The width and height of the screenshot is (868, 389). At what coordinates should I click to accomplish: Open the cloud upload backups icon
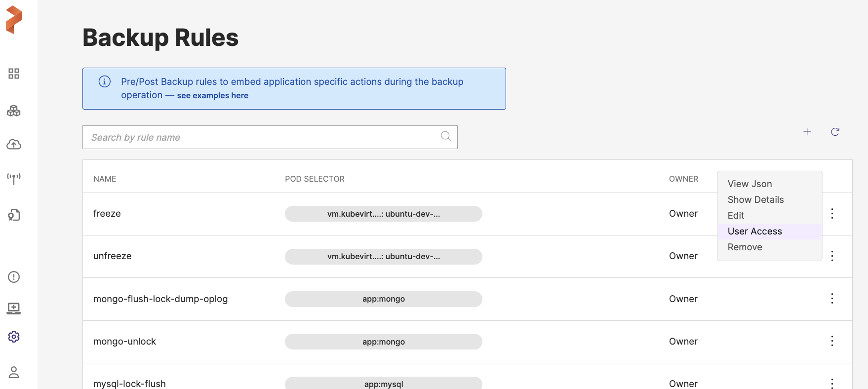pyautogui.click(x=14, y=145)
